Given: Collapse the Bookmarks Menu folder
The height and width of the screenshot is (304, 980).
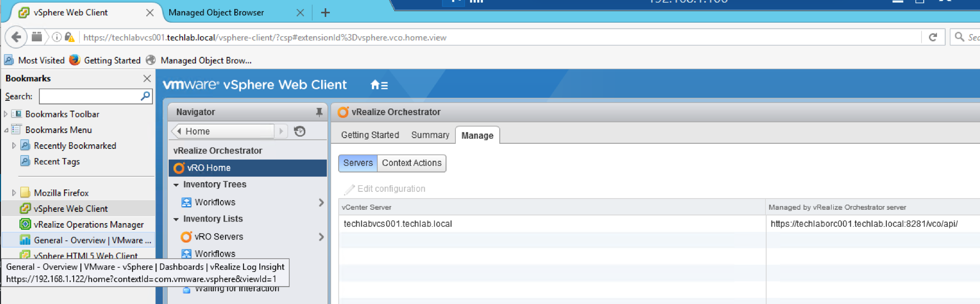Looking at the screenshot, I should pos(6,130).
